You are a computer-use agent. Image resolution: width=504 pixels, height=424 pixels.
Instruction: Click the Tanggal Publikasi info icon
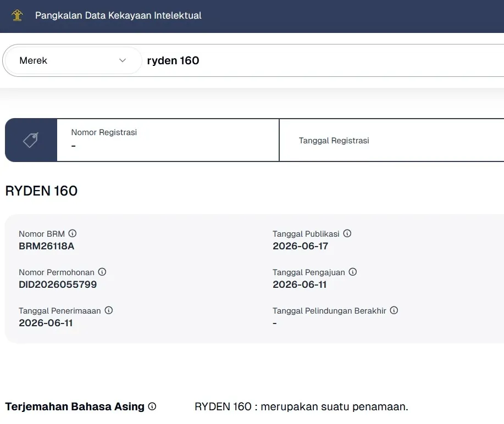(347, 233)
